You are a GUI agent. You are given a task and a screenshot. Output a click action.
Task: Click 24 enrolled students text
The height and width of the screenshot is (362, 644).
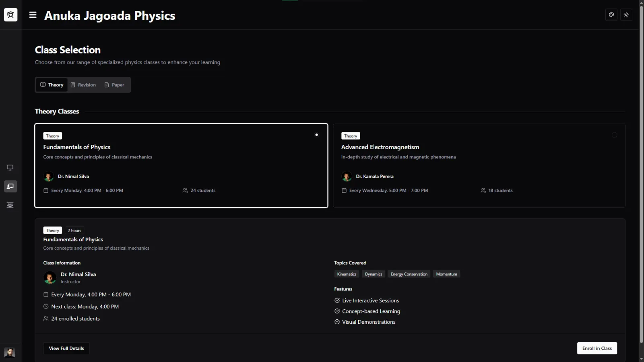[x=72, y=319]
